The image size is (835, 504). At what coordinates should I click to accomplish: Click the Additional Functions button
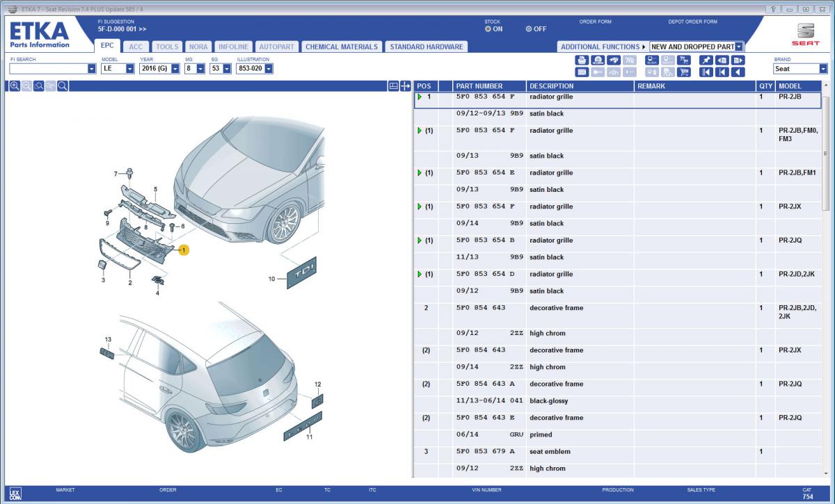click(603, 47)
